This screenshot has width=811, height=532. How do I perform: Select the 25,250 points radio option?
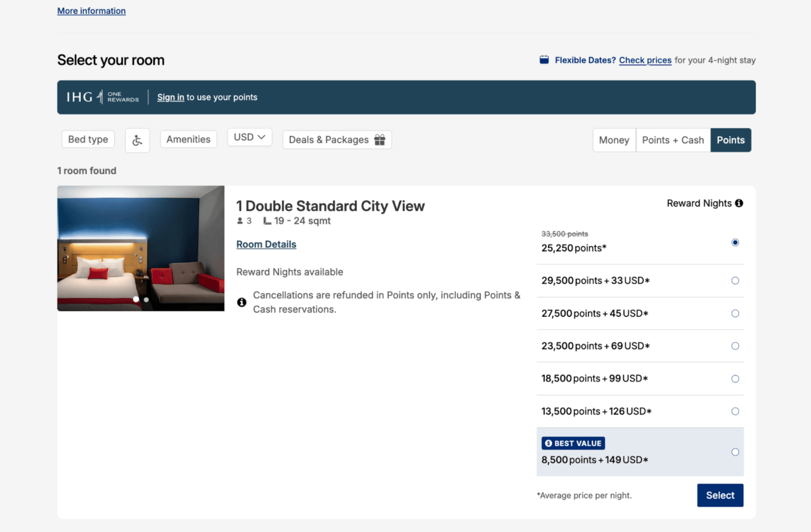pos(735,243)
